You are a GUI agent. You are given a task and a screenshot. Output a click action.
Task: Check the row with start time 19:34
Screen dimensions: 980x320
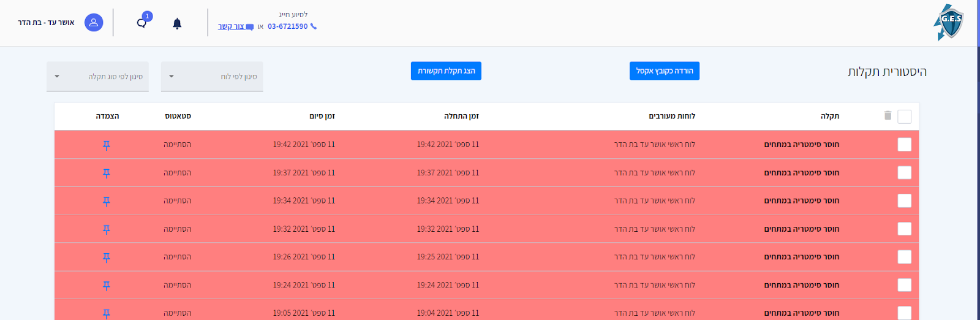(x=904, y=201)
